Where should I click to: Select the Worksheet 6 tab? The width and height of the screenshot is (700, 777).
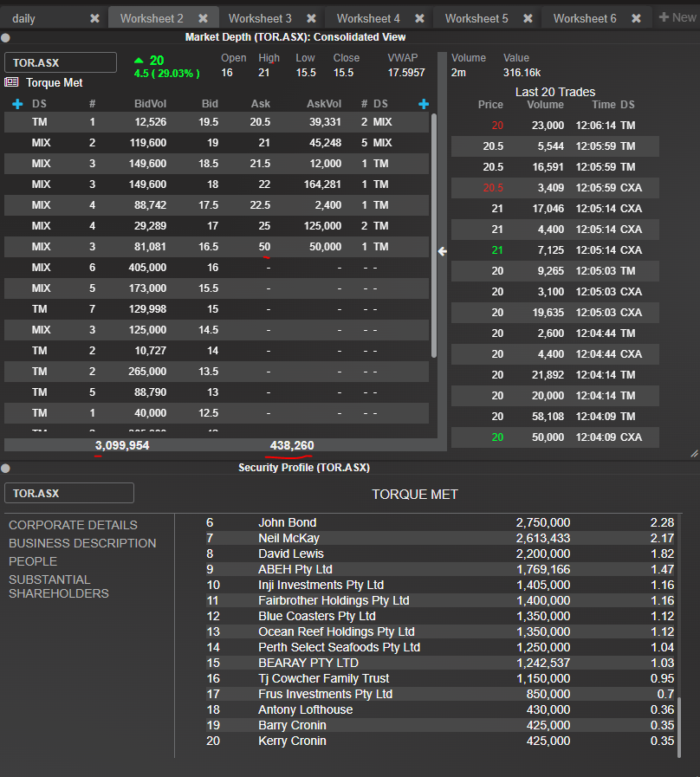pos(585,18)
